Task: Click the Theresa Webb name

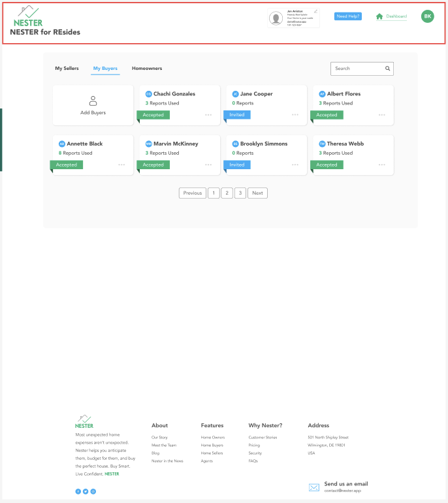Action: [345, 144]
